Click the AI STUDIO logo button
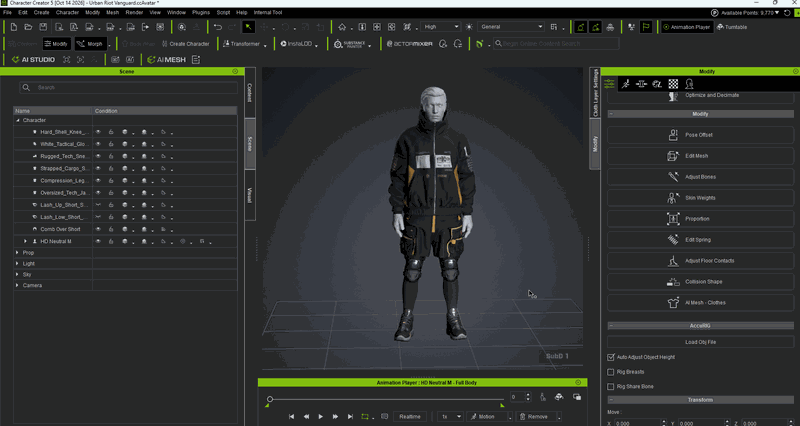 click(33, 60)
